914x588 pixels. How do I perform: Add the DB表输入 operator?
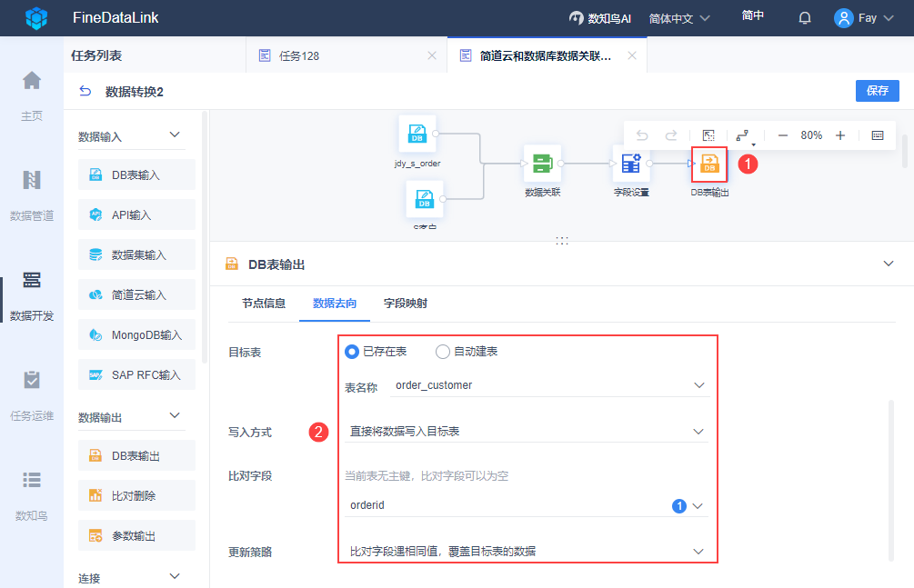coord(136,174)
